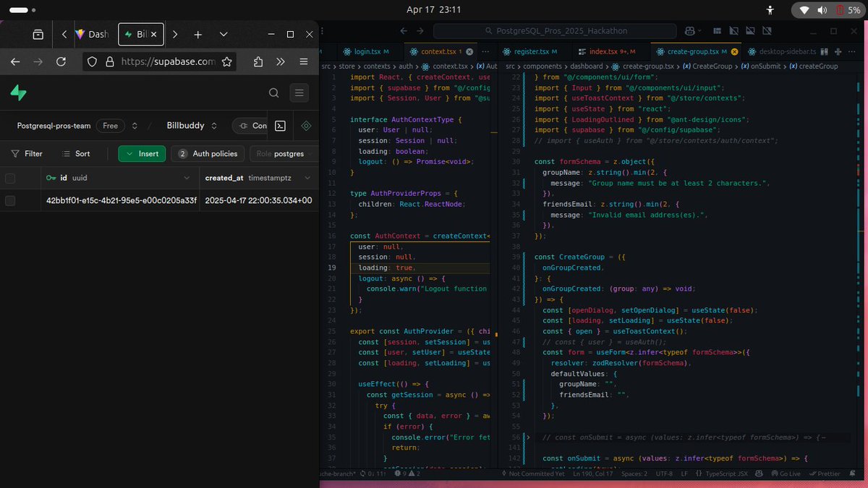Select created_at cell 2025-04-17 22:00:35

coord(259,200)
